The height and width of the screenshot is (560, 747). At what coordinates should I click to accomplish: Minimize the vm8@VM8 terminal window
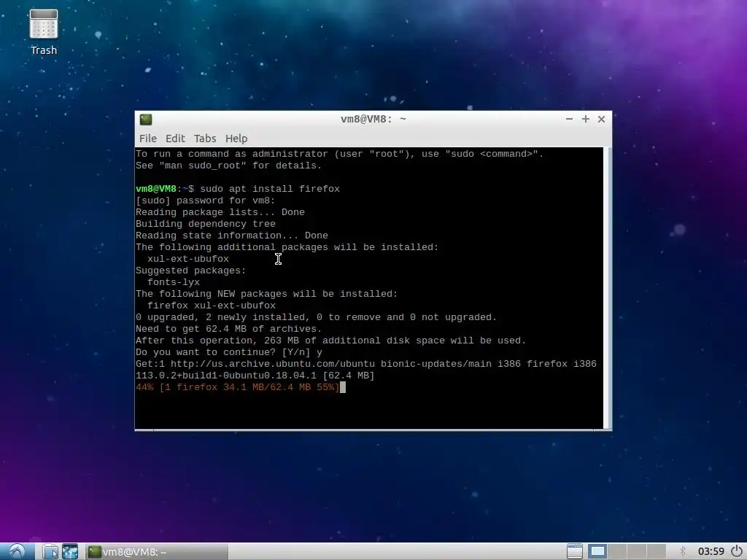[x=569, y=119]
